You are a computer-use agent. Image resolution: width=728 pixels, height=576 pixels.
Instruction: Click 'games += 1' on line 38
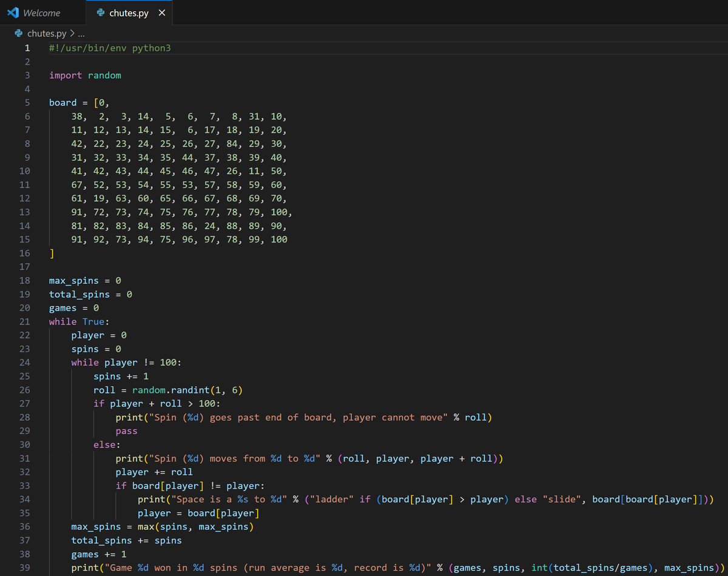click(99, 554)
